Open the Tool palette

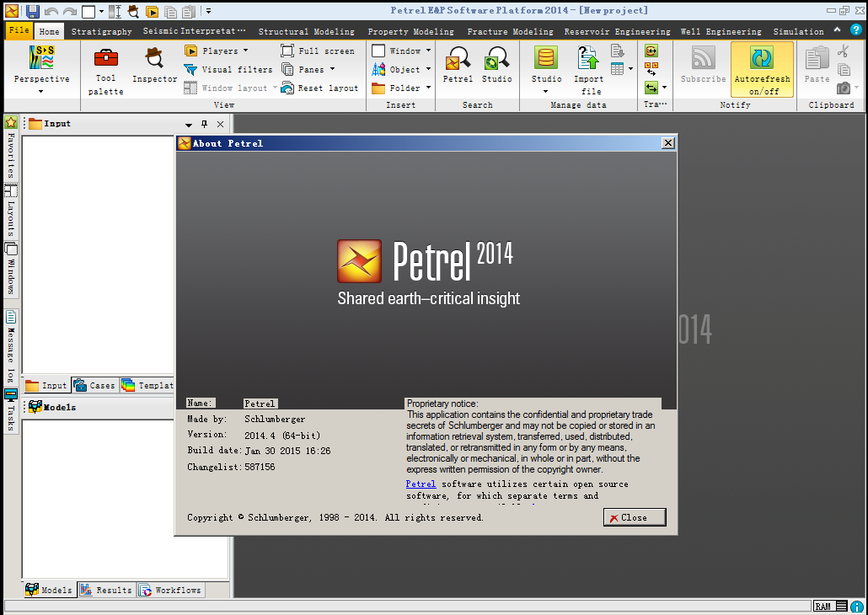click(105, 72)
